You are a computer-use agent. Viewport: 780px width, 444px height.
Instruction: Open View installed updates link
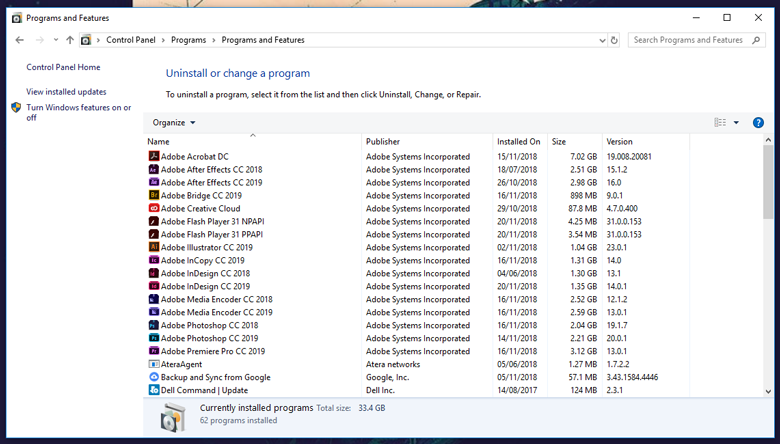pyautogui.click(x=66, y=91)
